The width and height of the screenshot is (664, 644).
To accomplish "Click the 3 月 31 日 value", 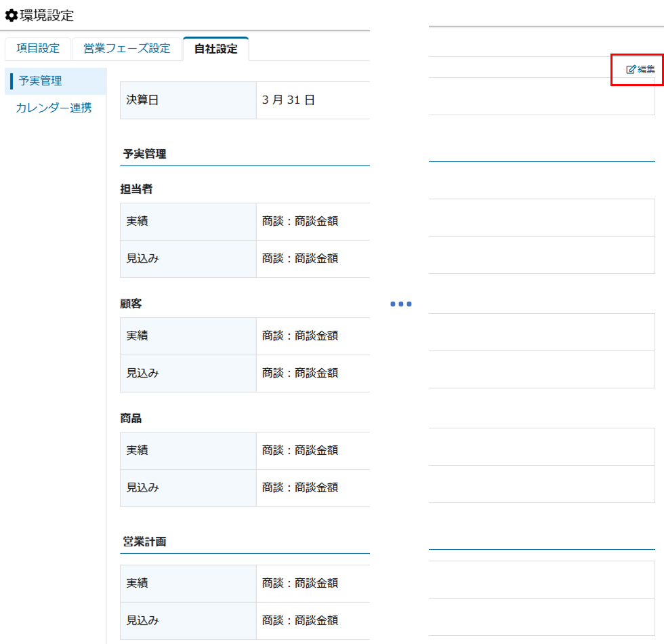I will pyautogui.click(x=289, y=100).
